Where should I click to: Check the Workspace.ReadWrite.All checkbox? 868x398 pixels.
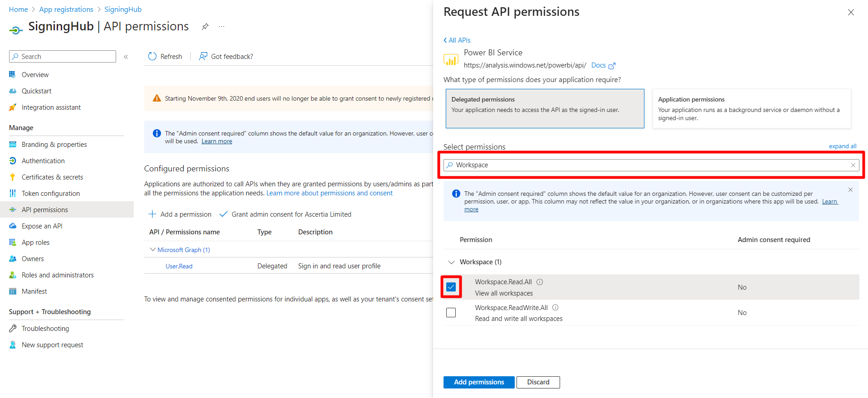(451, 312)
